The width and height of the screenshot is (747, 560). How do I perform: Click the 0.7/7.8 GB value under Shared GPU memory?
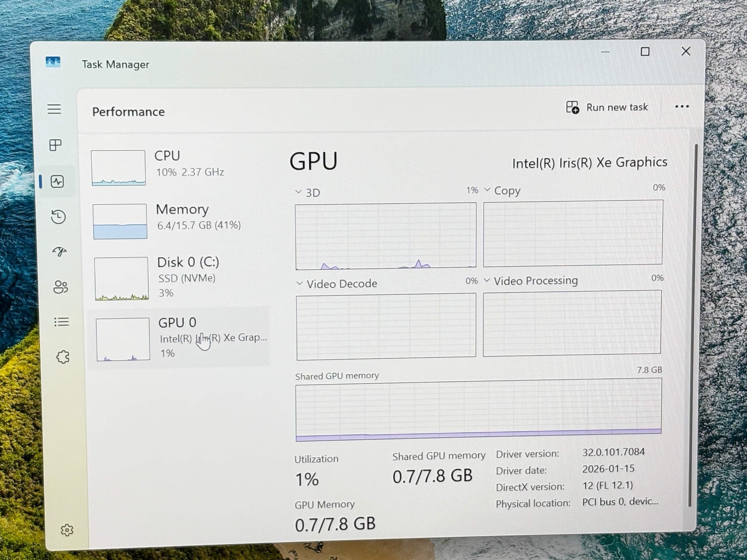click(x=432, y=476)
